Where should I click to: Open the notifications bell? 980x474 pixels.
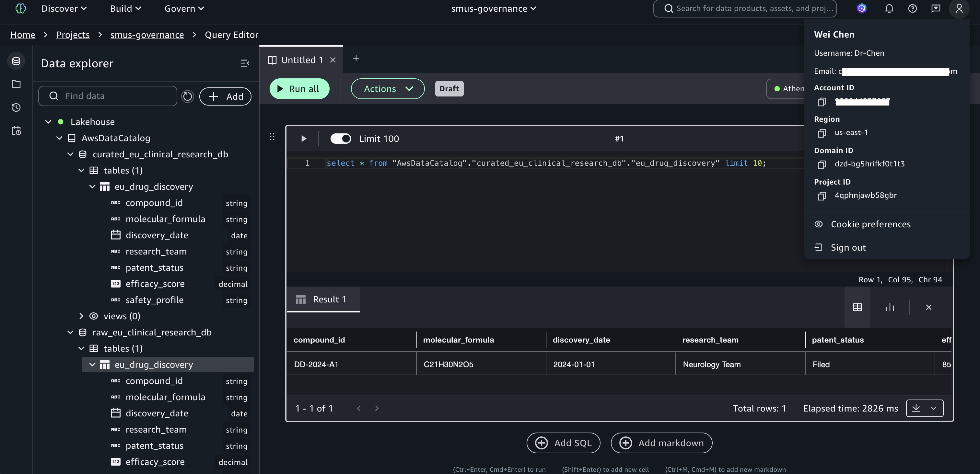[889, 8]
